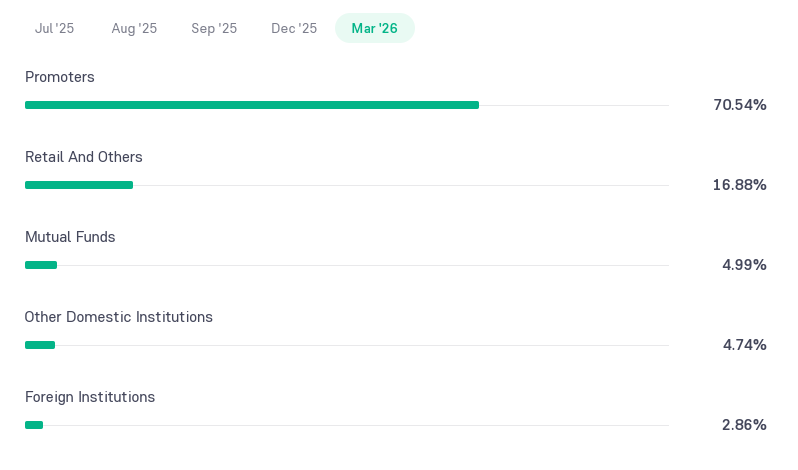The image size is (798, 470).
Task: Select the 16.88% retail value
Action: click(x=739, y=185)
